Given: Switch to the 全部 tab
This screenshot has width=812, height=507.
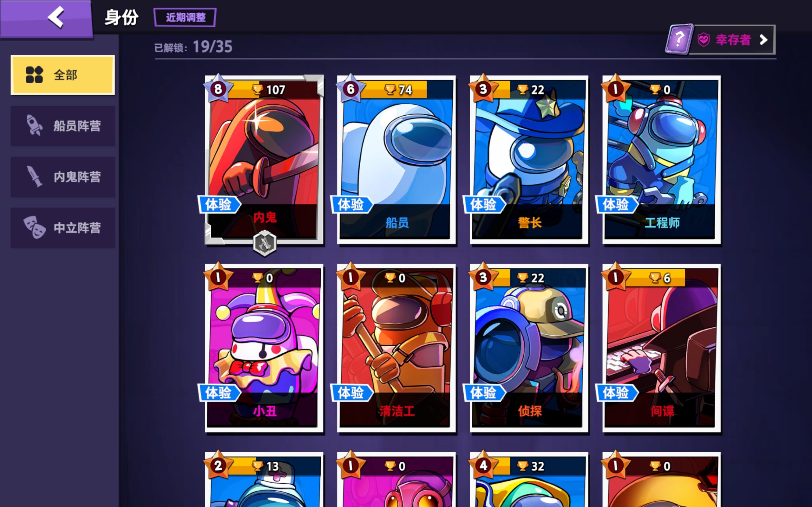Looking at the screenshot, I should point(63,75).
